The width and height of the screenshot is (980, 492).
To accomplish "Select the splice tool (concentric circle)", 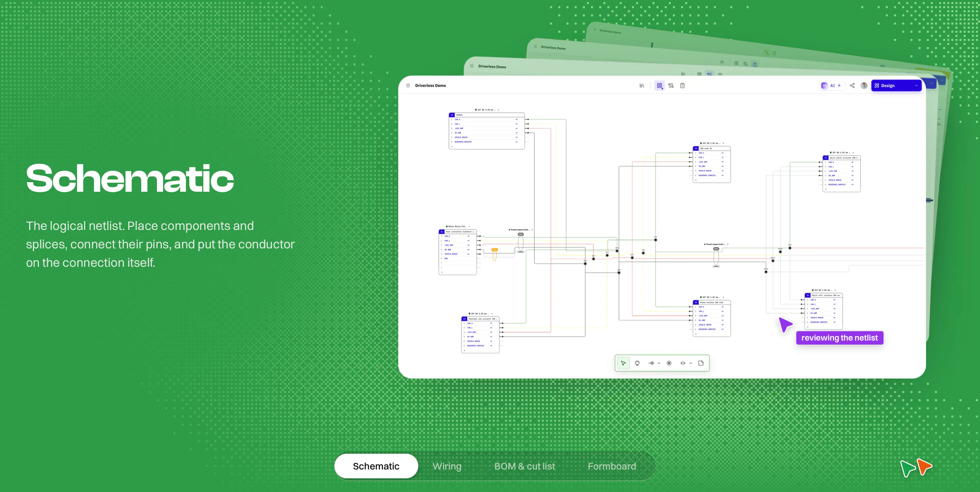I will [x=669, y=363].
